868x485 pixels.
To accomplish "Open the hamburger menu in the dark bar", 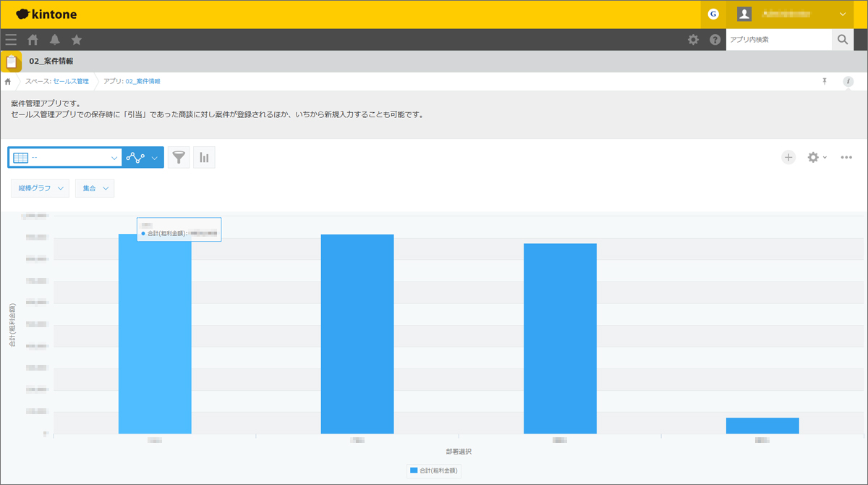I will click(x=11, y=40).
